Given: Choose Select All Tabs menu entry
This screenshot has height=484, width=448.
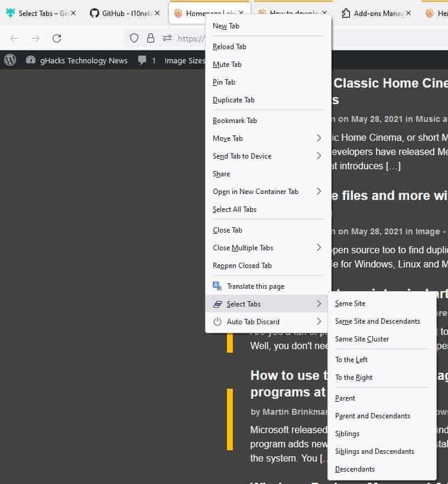Looking at the screenshot, I should [268, 209].
